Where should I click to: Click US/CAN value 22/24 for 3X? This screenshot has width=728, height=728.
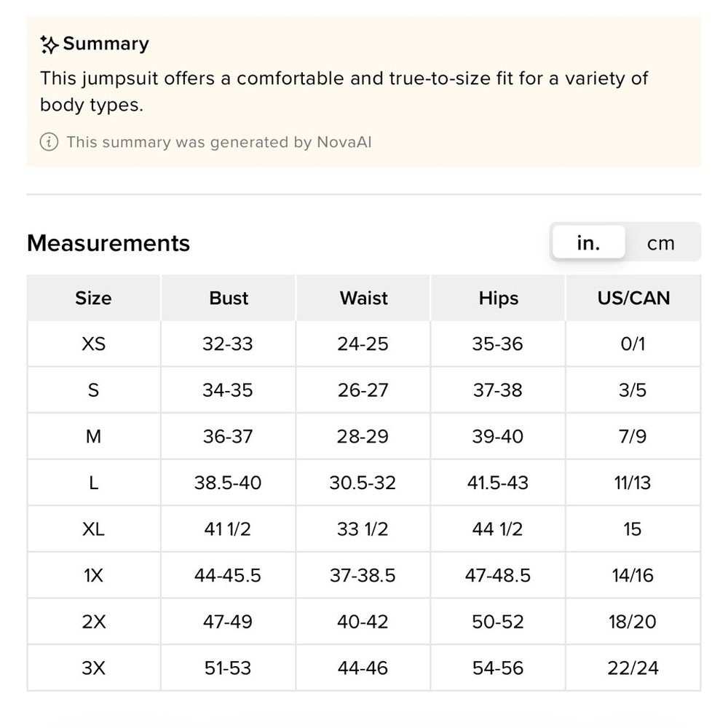point(633,668)
